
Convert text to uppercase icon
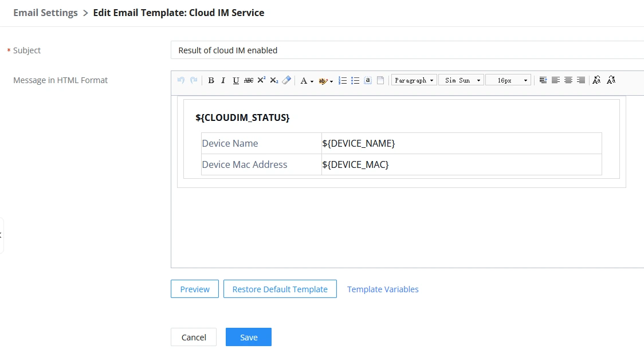click(x=597, y=80)
